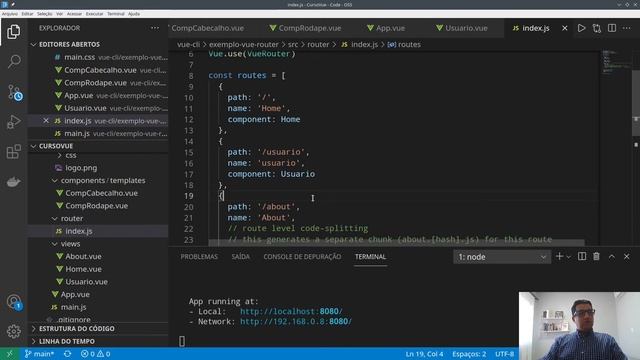
Task: Open the main* branch selector
Action: point(39,354)
